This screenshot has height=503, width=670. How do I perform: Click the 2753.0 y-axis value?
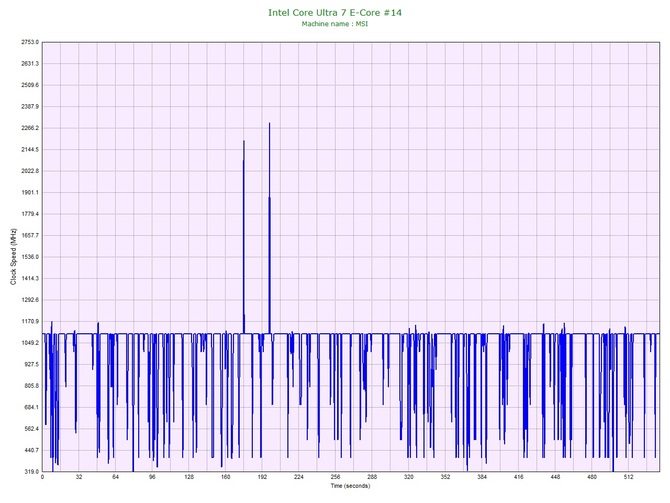(30, 42)
